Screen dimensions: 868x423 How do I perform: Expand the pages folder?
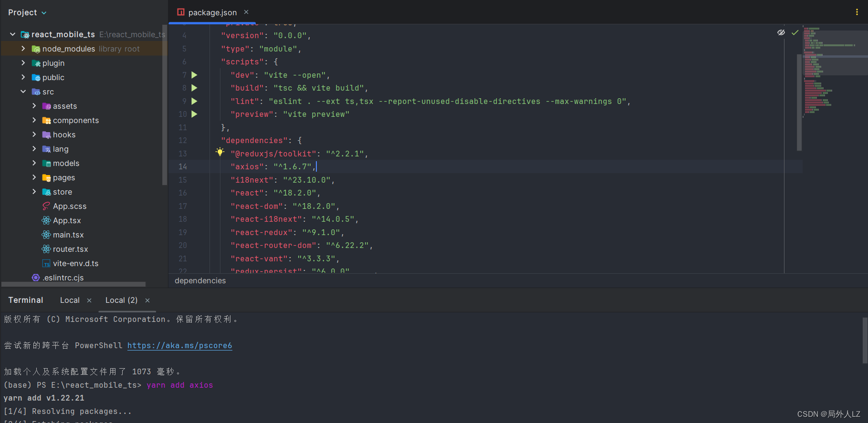34,177
